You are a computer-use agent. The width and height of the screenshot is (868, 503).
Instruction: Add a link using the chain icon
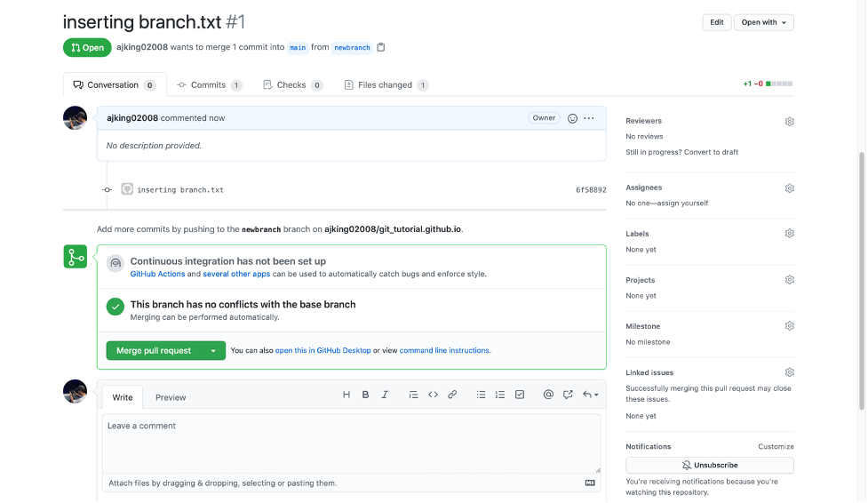coord(452,395)
